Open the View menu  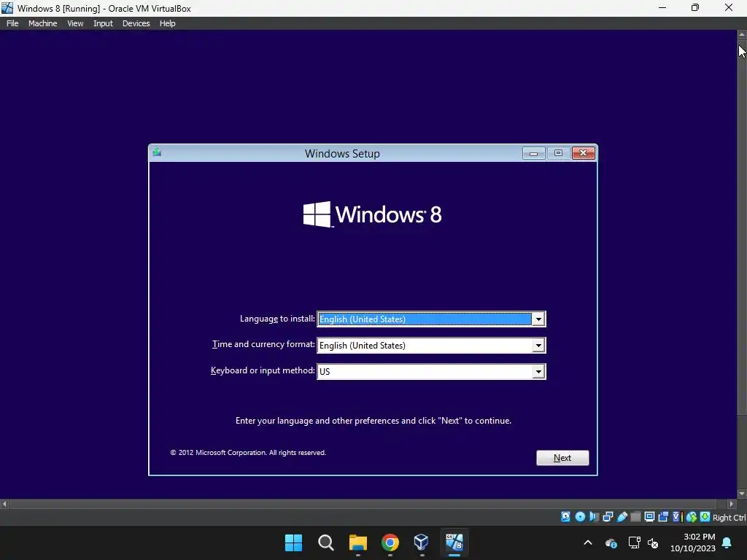pos(75,23)
